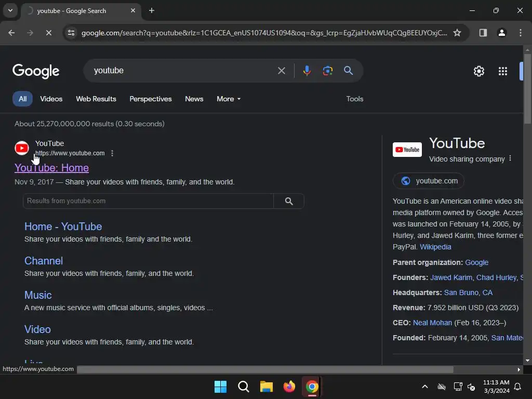
Task: Click the horizontal scrollbar thumb
Action: 265,369
